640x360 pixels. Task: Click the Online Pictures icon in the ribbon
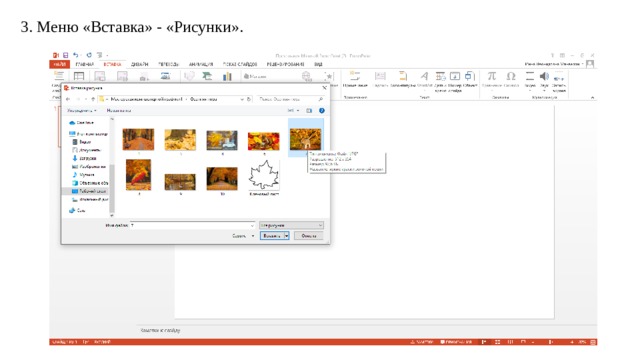coord(122,76)
